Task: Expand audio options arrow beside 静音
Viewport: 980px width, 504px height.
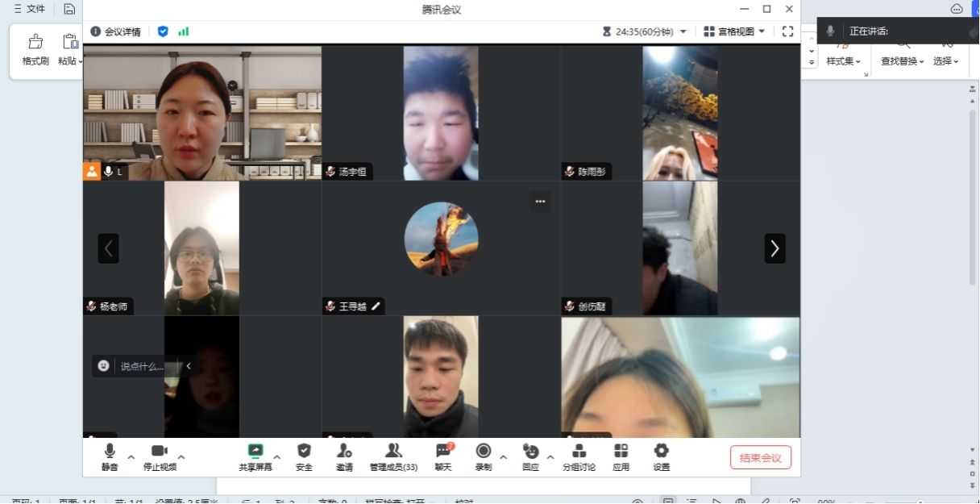Action: click(x=131, y=457)
